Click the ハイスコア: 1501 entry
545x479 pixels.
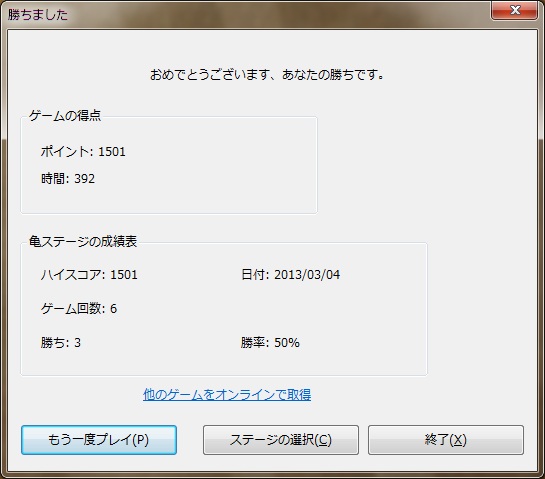click(89, 275)
